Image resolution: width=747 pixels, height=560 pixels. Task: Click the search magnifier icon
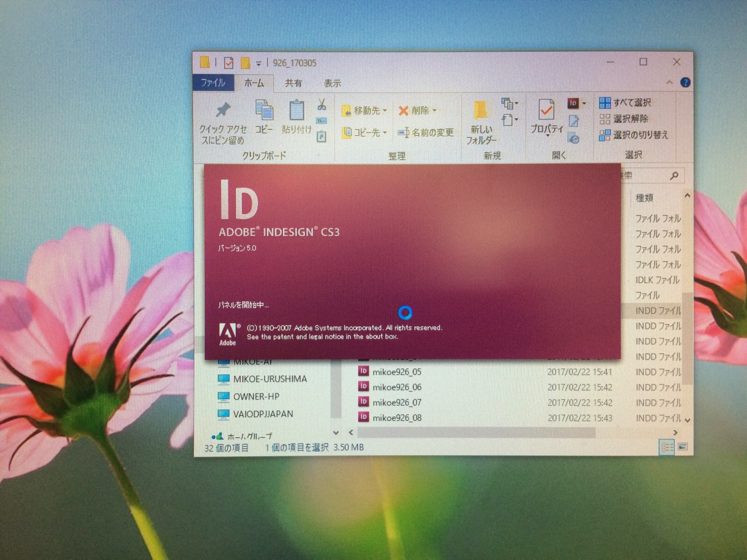(x=674, y=176)
